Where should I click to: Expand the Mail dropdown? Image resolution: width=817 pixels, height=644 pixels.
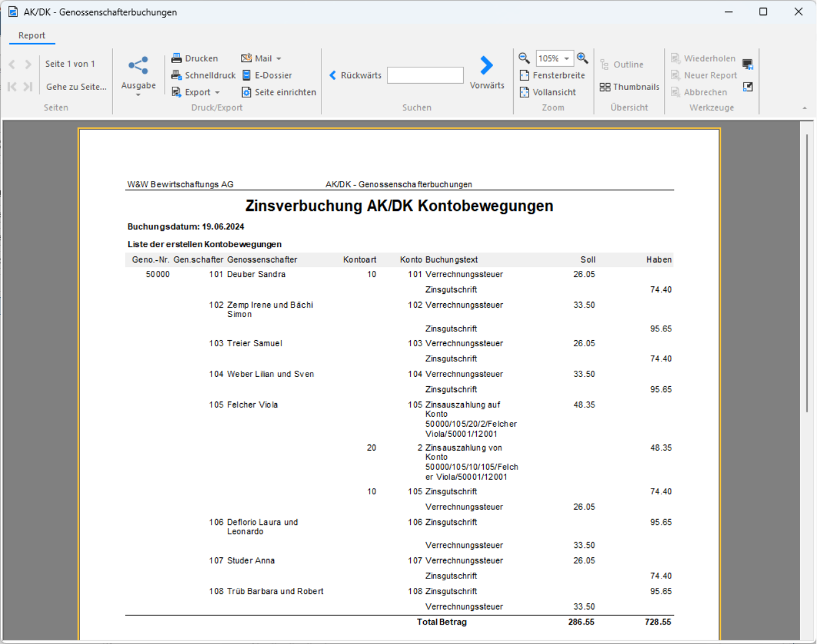[x=278, y=59]
